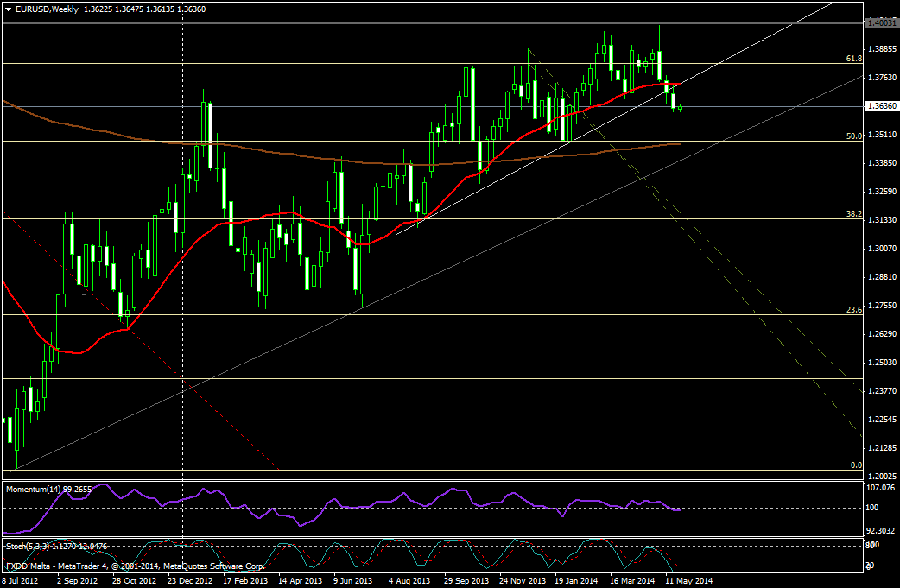Click the 9 Jun 2013 date marker
The width and height of the screenshot is (900, 588).
[354, 581]
